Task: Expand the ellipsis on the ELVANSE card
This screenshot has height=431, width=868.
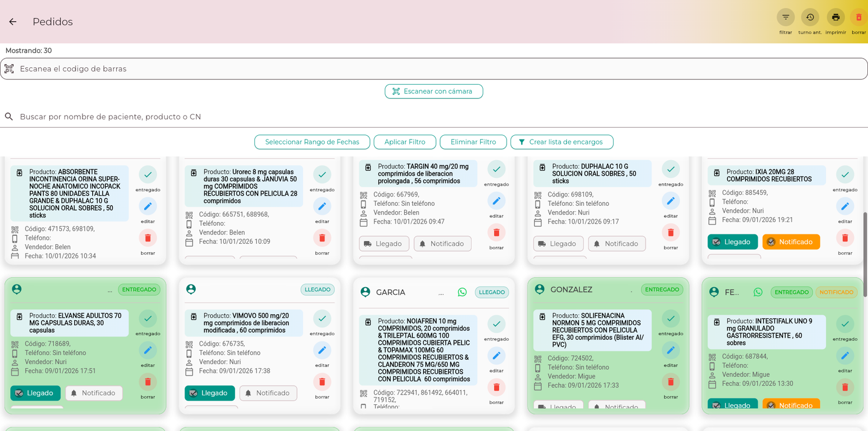Action: tap(110, 290)
